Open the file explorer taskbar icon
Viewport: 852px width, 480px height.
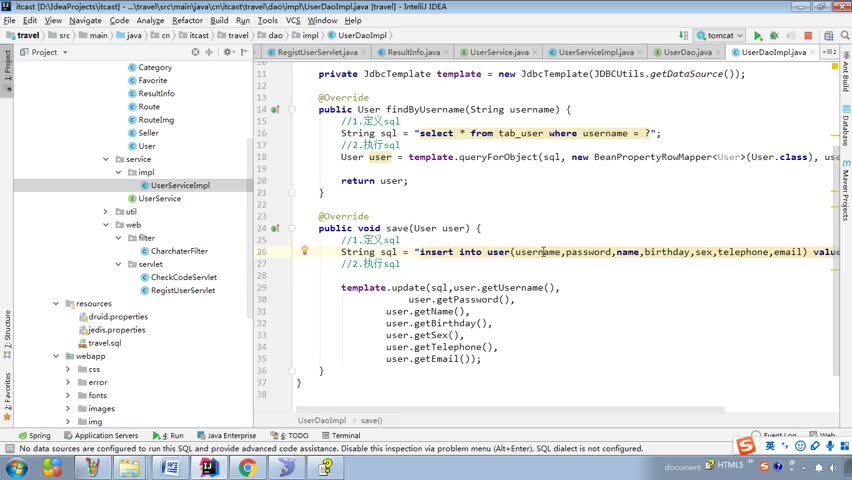[x=129, y=467]
